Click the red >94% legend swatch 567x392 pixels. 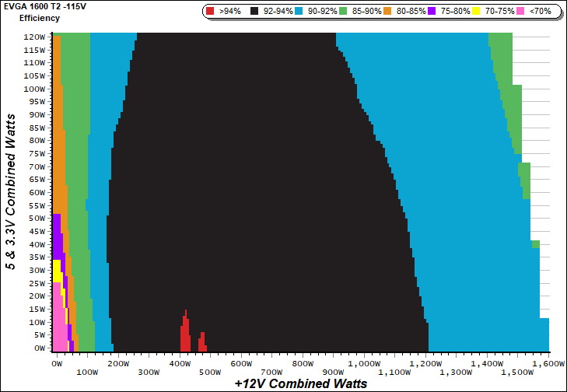pyautogui.click(x=211, y=12)
